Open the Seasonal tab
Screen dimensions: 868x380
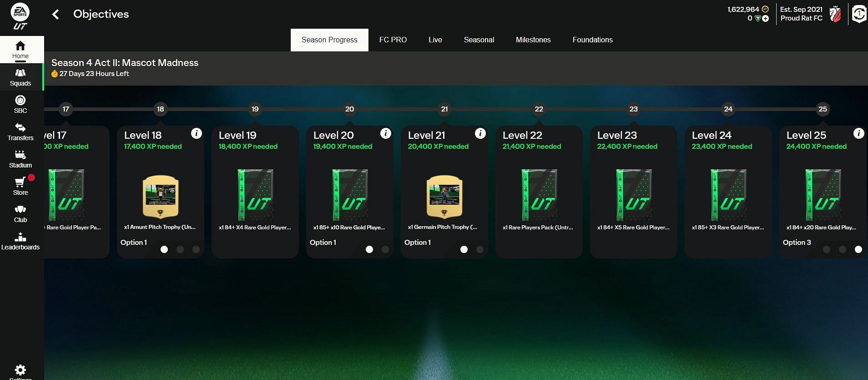click(x=479, y=40)
